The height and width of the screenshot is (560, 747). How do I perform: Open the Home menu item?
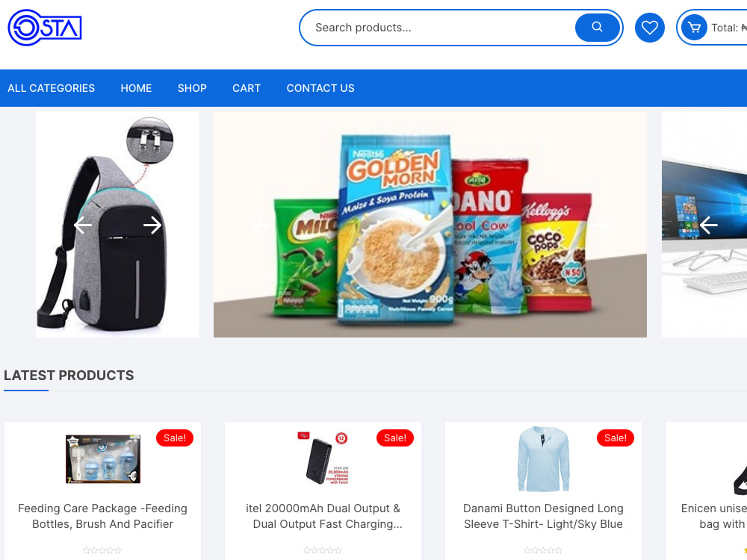click(x=136, y=88)
